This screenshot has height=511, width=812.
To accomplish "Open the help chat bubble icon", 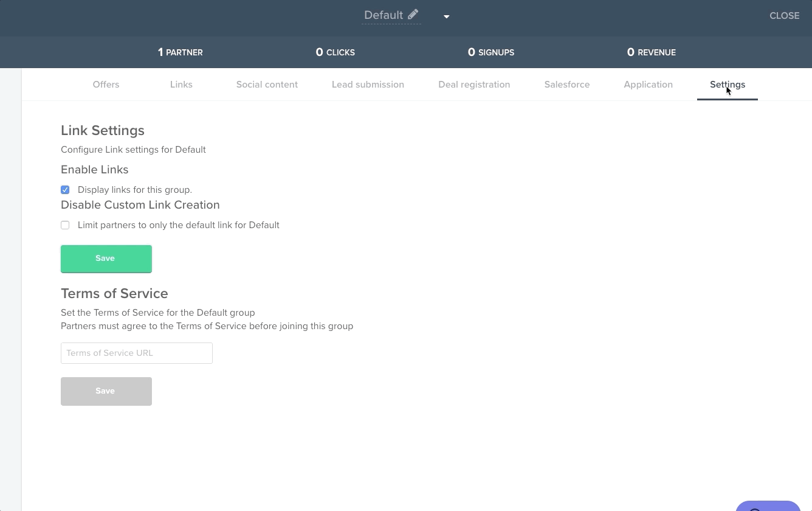I will (768, 508).
